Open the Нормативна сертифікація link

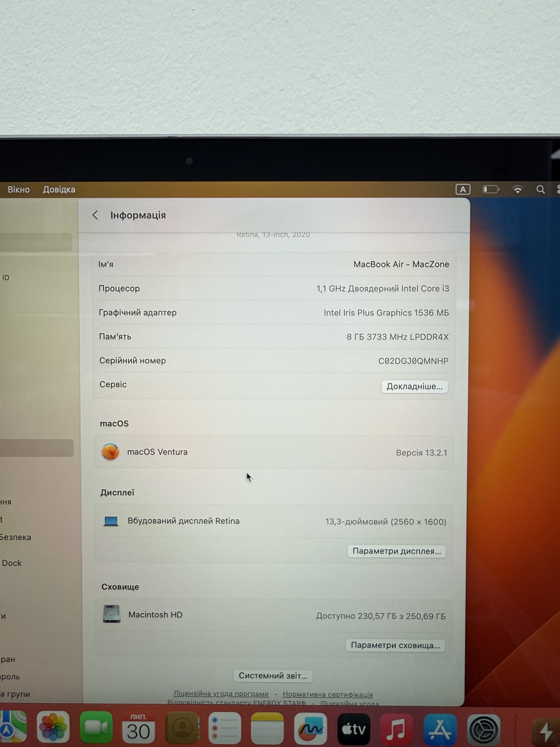(328, 694)
